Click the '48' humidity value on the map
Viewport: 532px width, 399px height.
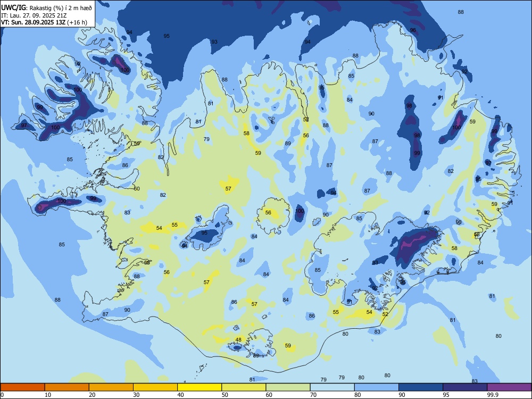(x=238, y=339)
